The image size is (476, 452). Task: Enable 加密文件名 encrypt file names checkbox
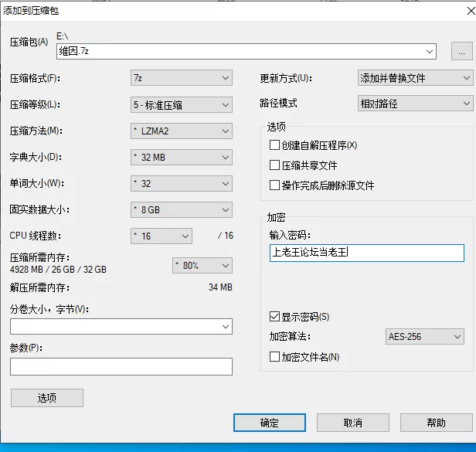pos(274,357)
